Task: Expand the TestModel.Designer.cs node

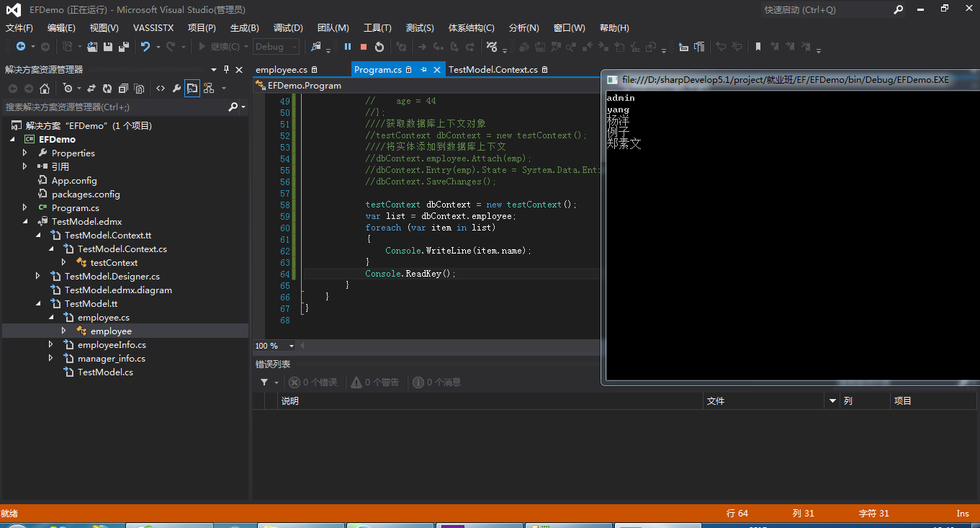Action: click(38, 276)
